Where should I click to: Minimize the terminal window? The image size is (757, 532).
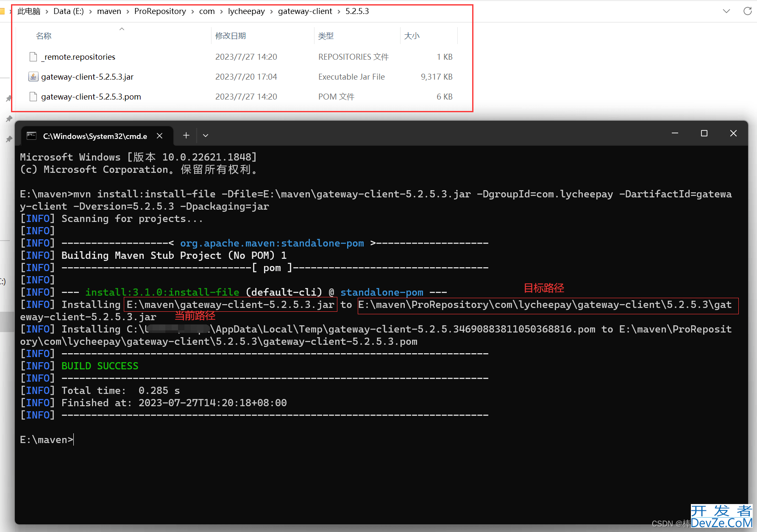[x=675, y=133]
